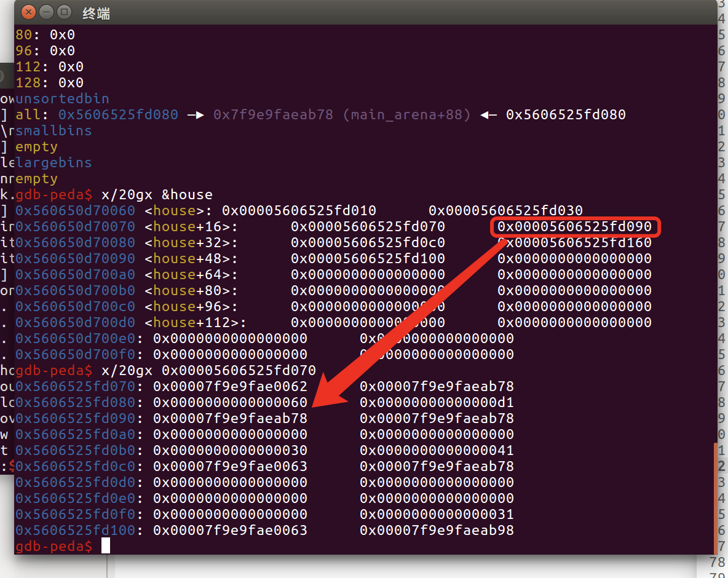Click the unsortedbin heading text
This screenshot has width=728, height=578.
tap(63, 98)
